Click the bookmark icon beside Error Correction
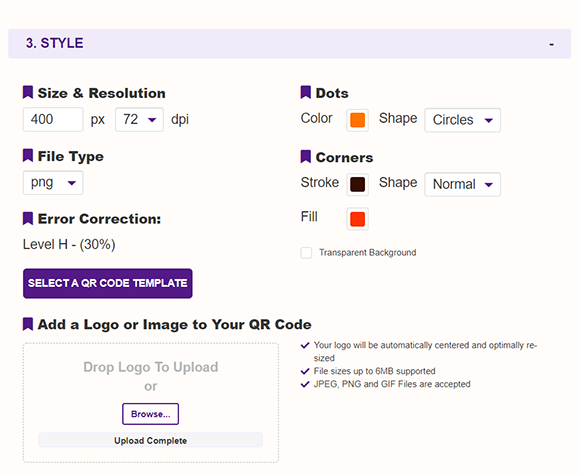580x475 pixels. [28, 218]
